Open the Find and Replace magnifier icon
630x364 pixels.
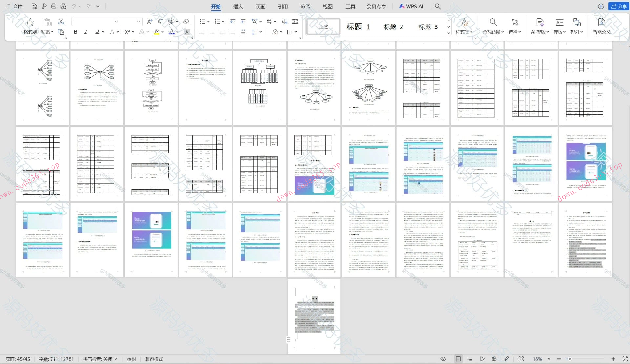(493, 22)
